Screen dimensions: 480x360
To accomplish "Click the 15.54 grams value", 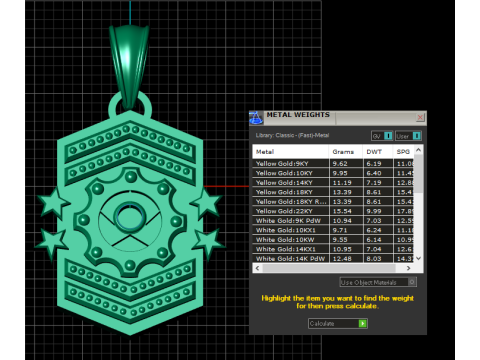I will pos(342,211).
